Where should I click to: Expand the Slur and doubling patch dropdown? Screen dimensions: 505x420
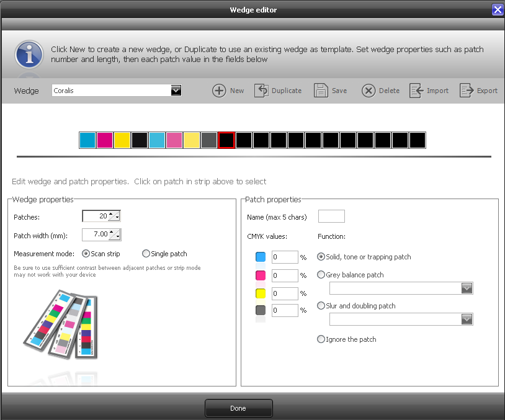pyautogui.click(x=467, y=319)
